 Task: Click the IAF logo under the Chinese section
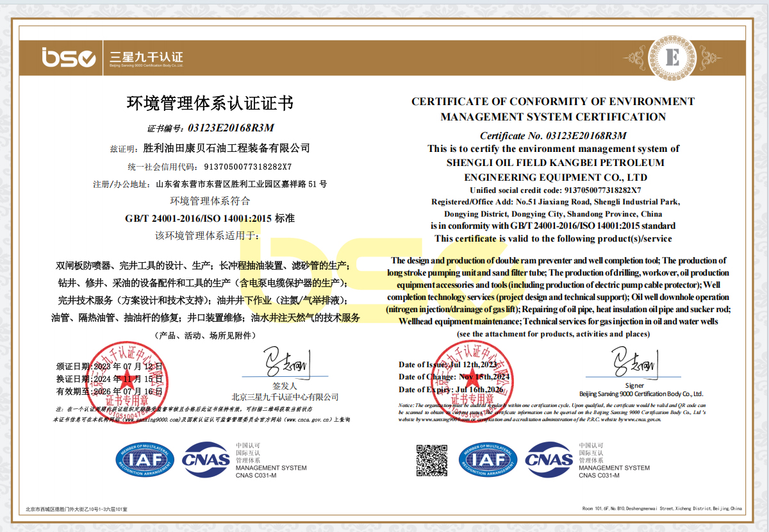tap(145, 460)
